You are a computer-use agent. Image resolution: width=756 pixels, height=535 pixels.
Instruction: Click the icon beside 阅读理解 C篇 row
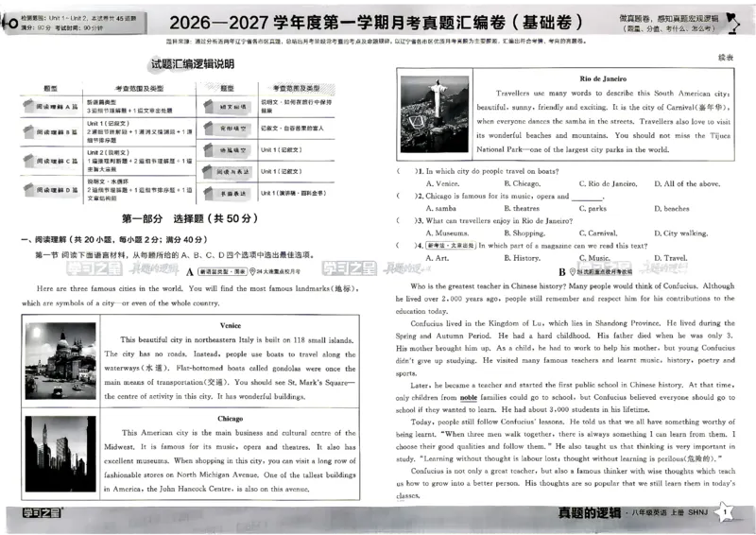tap(29, 160)
